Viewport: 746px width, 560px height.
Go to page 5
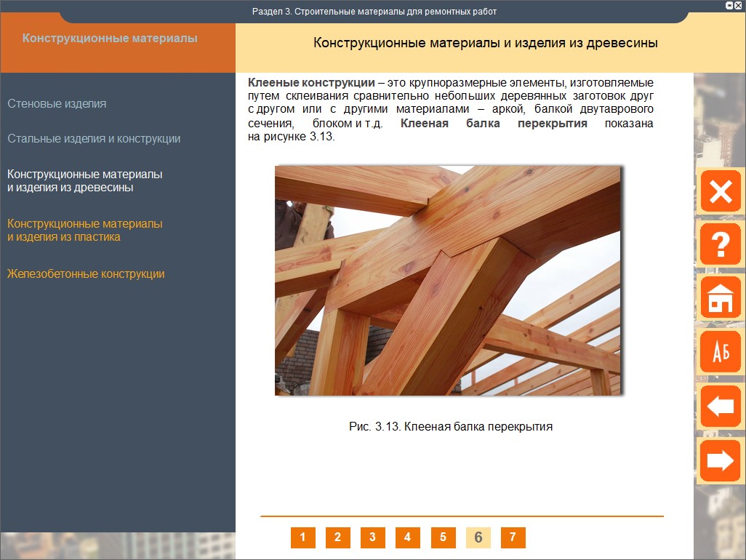click(x=443, y=537)
